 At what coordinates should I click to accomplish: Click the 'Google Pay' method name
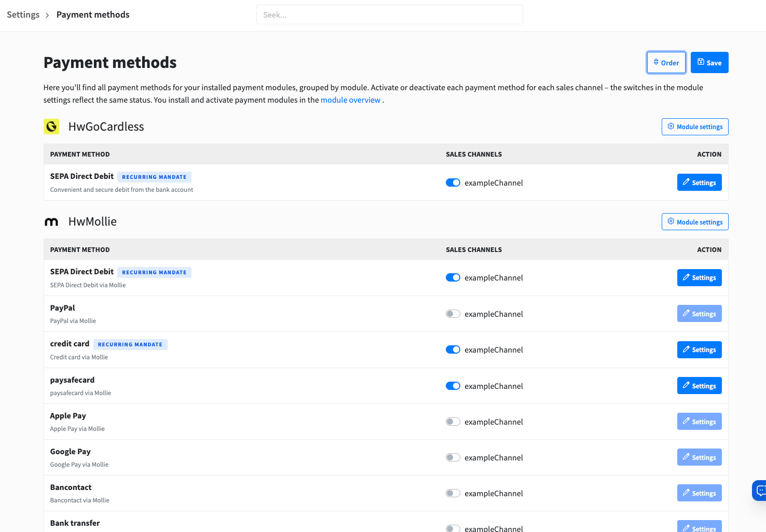pos(71,452)
